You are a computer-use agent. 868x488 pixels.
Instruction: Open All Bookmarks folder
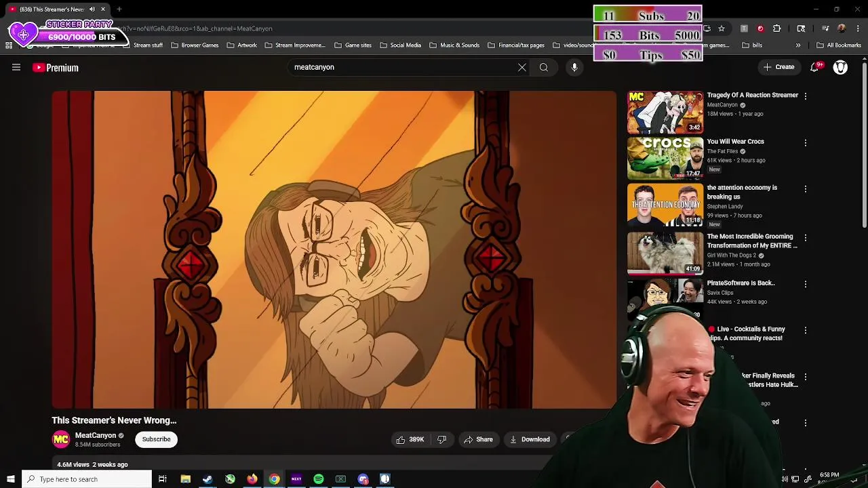(839, 45)
